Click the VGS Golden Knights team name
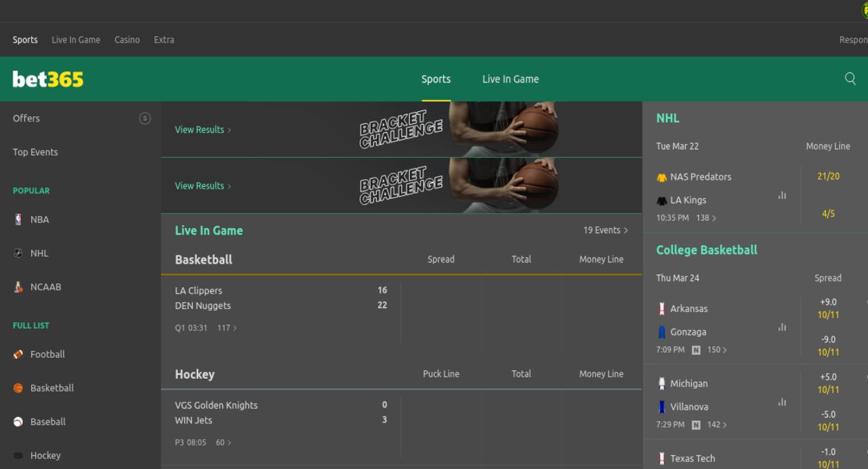 [x=217, y=405]
